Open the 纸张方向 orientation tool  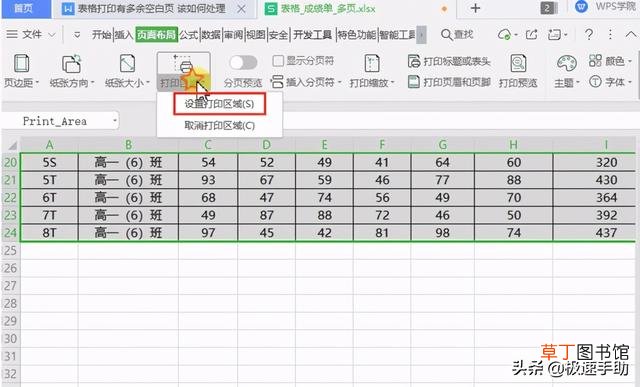[71, 71]
